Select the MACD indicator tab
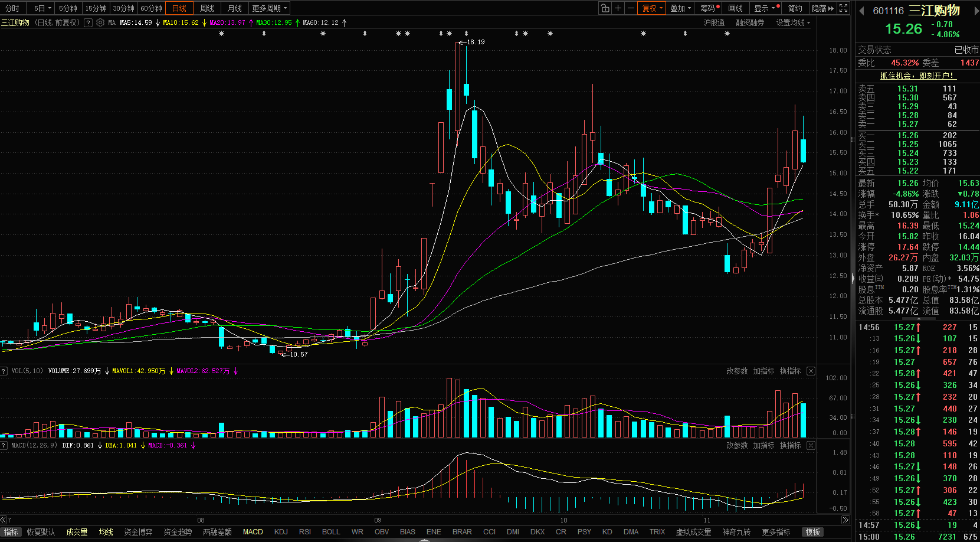The height and width of the screenshot is (542, 980). click(x=253, y=532)
